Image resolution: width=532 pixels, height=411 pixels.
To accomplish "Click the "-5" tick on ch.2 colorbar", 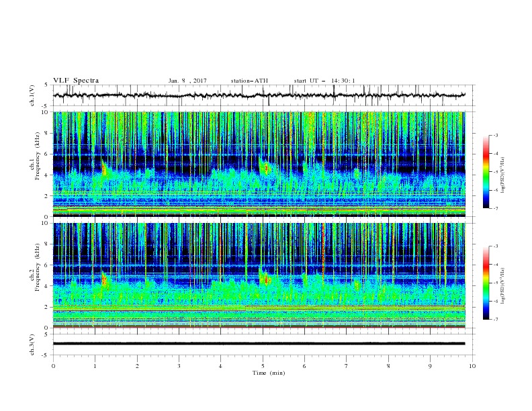I will pos(495,283).
